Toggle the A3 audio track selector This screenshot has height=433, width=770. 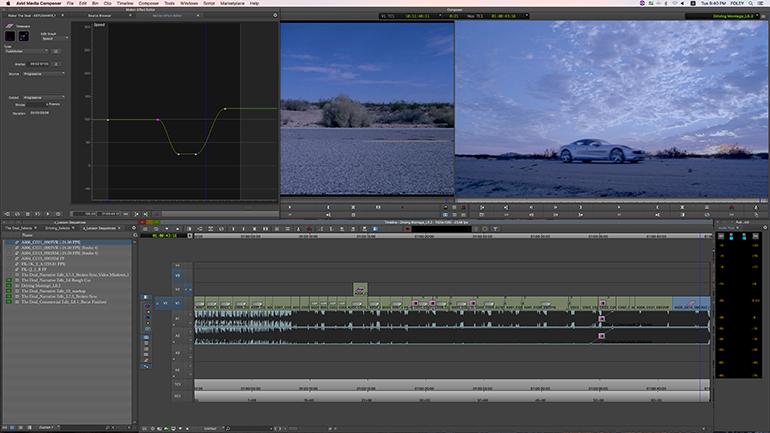(x=177, y=353)
